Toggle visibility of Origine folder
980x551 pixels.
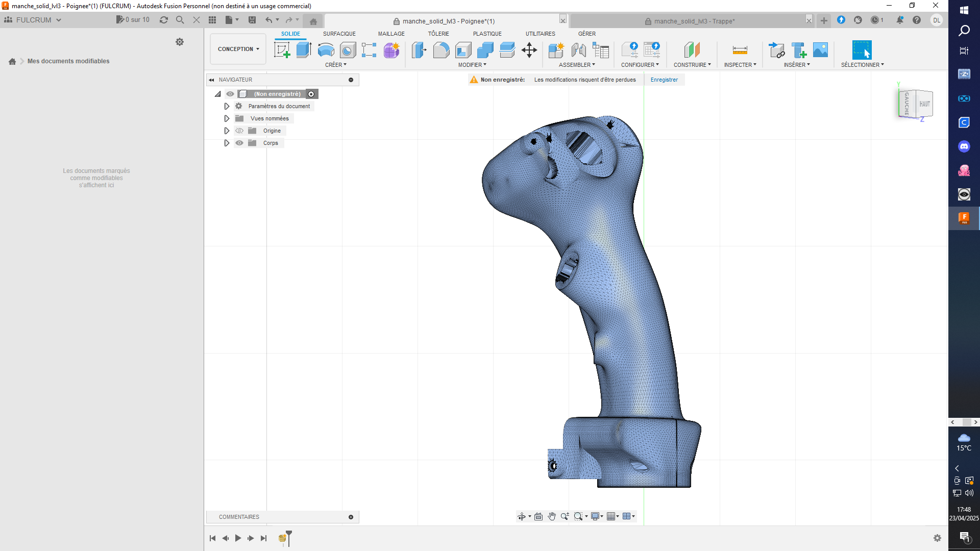tap(239, 131)
